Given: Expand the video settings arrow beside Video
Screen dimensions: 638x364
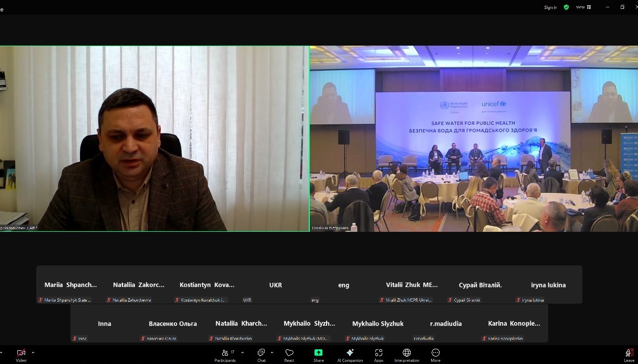Looking at the screenshot, I should (33, 352).
